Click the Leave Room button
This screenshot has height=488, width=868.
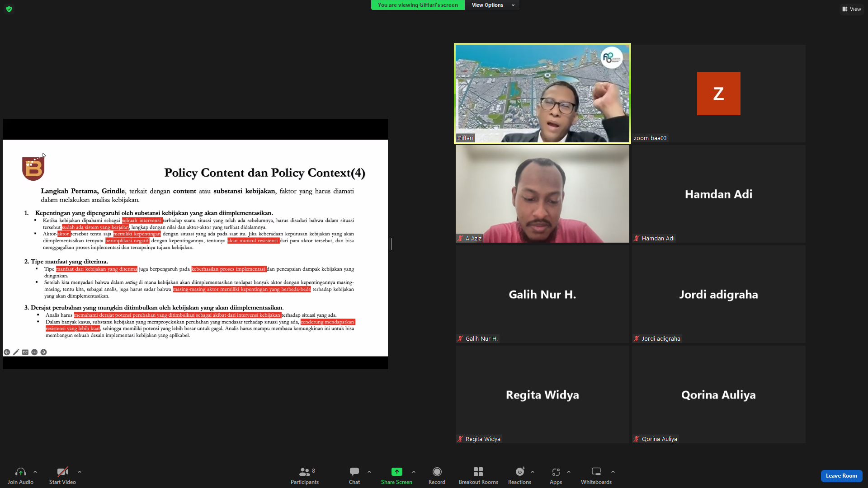(x=841, y=476)
